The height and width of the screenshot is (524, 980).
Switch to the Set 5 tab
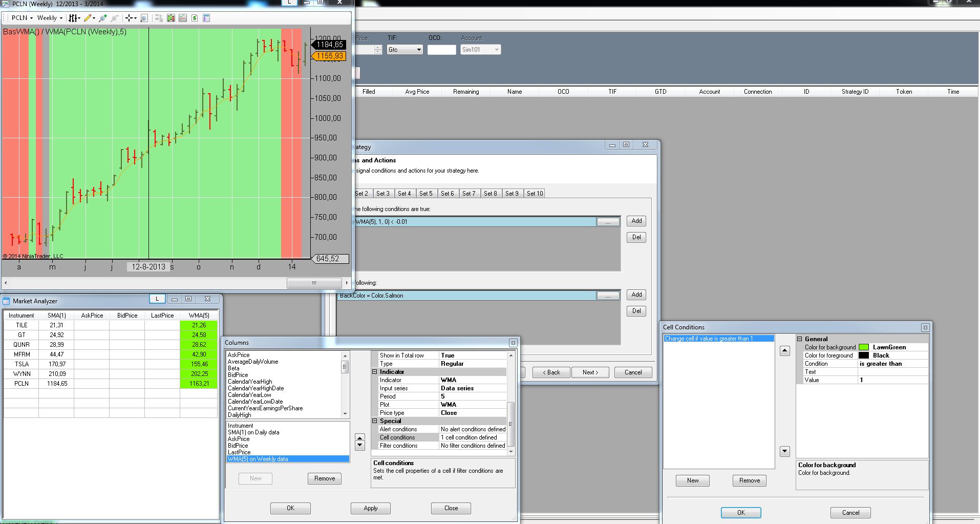425,194
